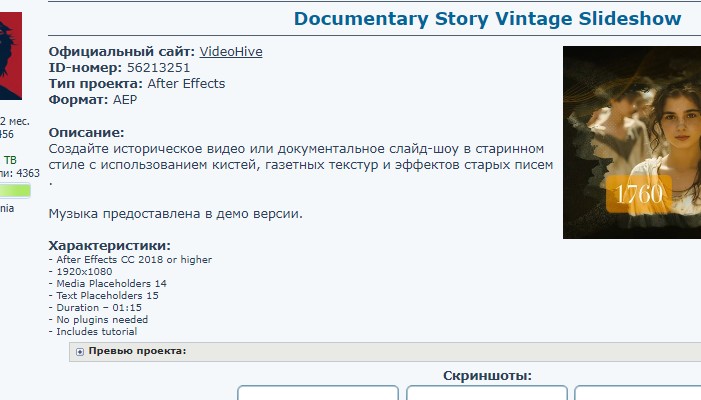Open the Documentary Story Vintage Slideshow title
This screenshot has height=400, width=701.
coord(488,19)
